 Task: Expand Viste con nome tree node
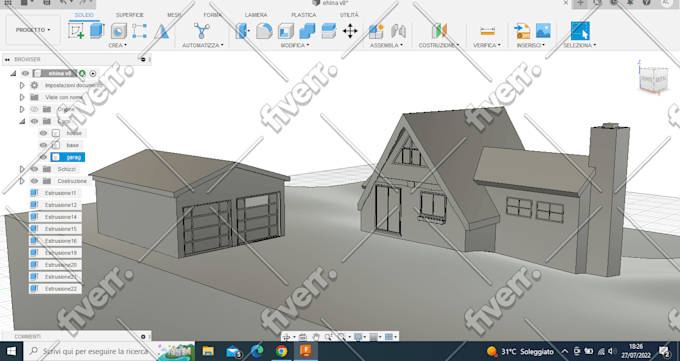(x=22, y=97)
